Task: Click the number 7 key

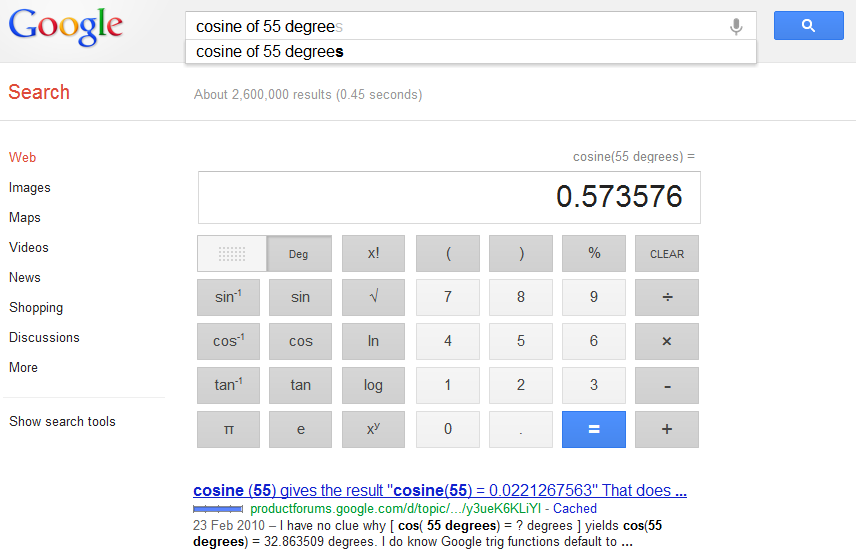Action: pyautogui.click(x=448, y=298)
